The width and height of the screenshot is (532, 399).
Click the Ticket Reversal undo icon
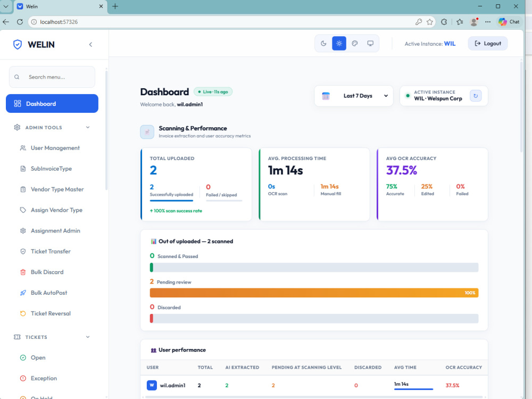(23, 313)
